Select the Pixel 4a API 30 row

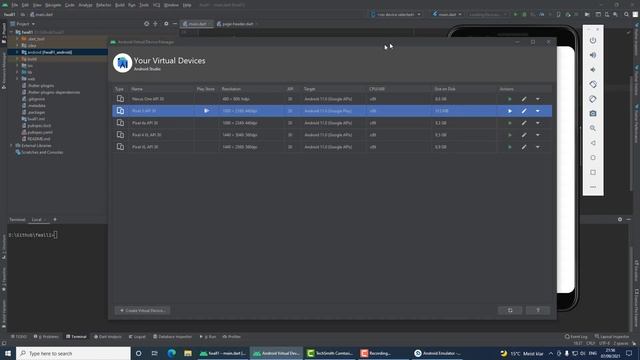pos(332,123)
